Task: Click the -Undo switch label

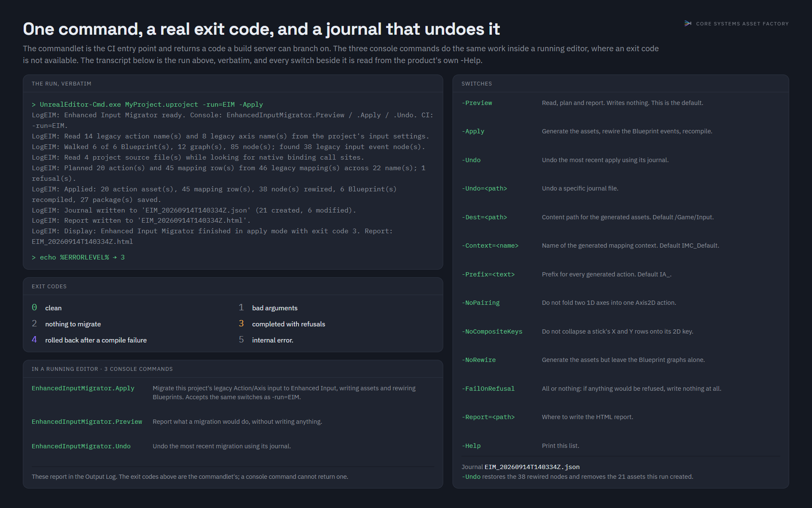Action: 471,160
